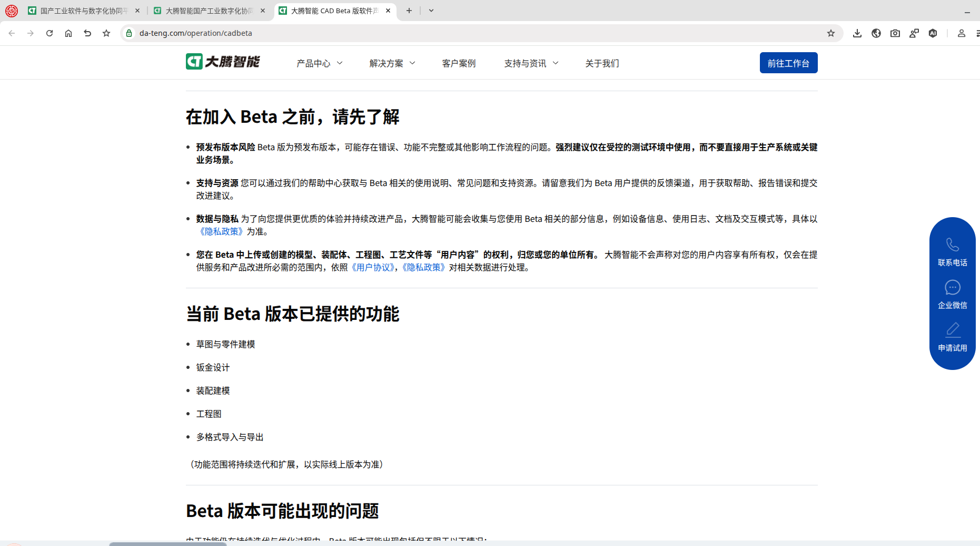Expand the tab list dropdown arrow
This screenshot has height=546, width=980.
click(x=431, y=11)
